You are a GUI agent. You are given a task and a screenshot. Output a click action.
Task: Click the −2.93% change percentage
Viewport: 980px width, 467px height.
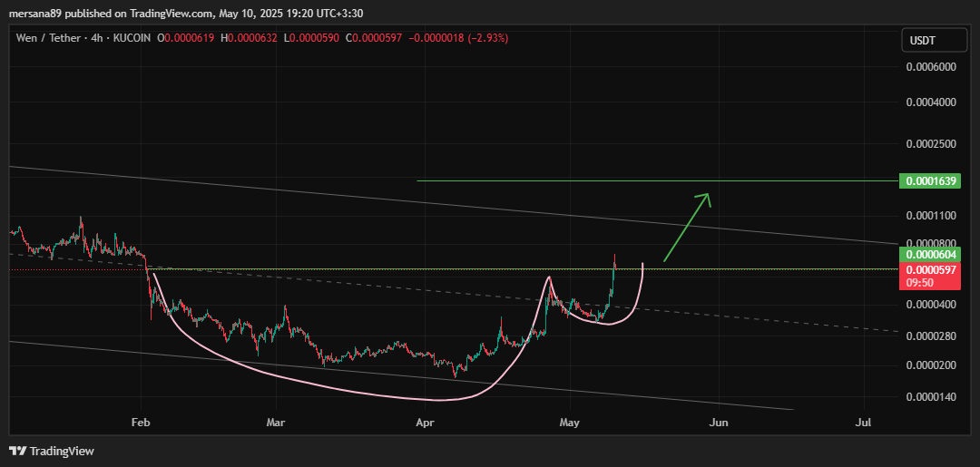point(486,38)
